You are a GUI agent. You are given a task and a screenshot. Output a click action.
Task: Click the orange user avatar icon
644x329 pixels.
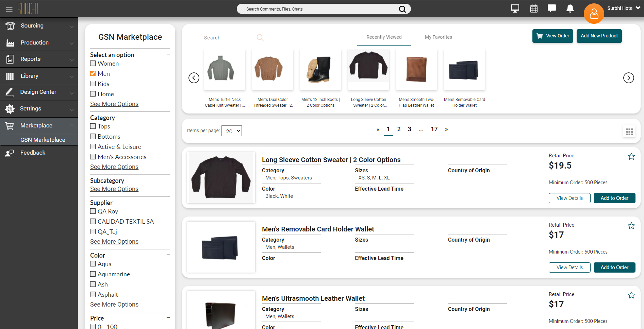[594, 14]
